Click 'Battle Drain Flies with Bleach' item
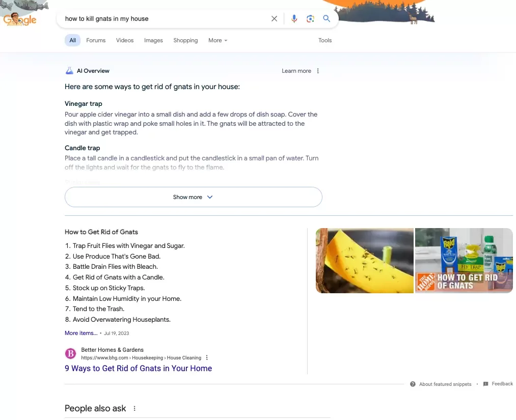Screen dimensions: 516x420 coord(115,266)
